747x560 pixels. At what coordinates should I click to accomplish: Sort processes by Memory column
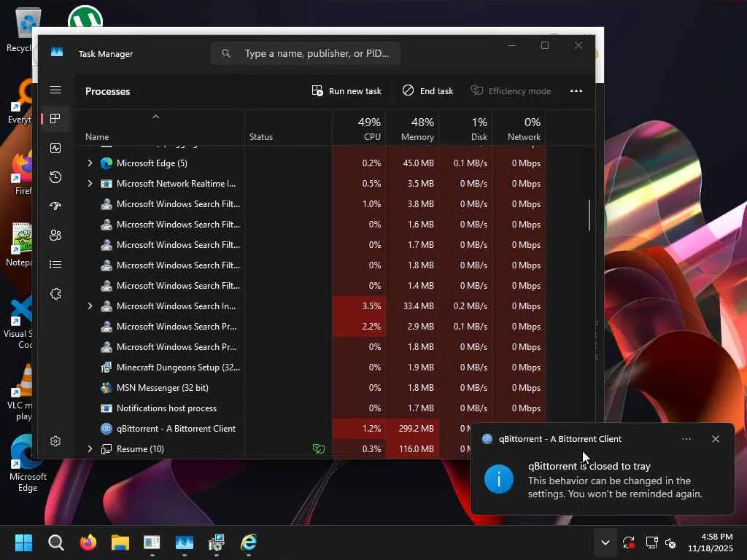[x=413, y=128]
